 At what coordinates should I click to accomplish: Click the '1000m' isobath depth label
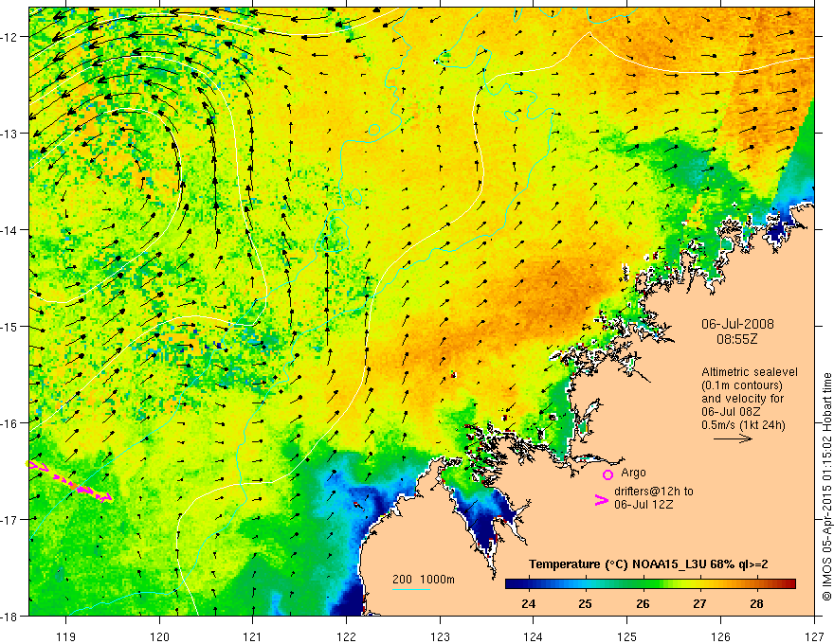point(437,580)
